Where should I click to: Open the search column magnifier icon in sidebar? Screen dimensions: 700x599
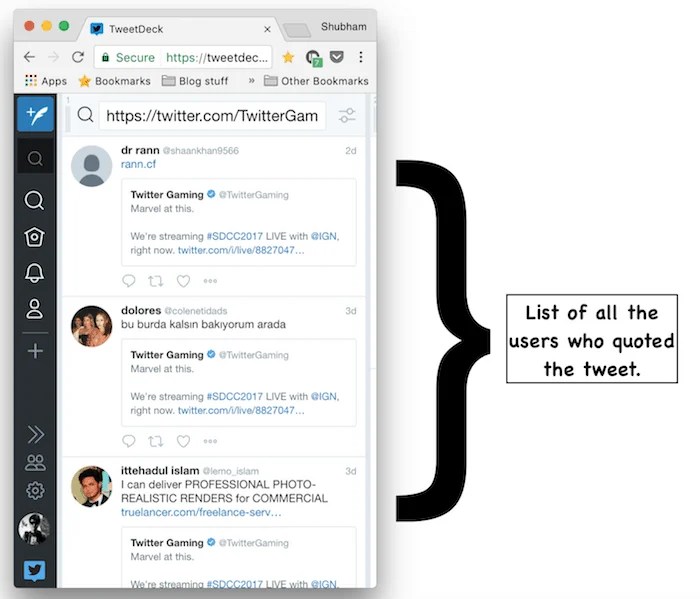(34, 200)
